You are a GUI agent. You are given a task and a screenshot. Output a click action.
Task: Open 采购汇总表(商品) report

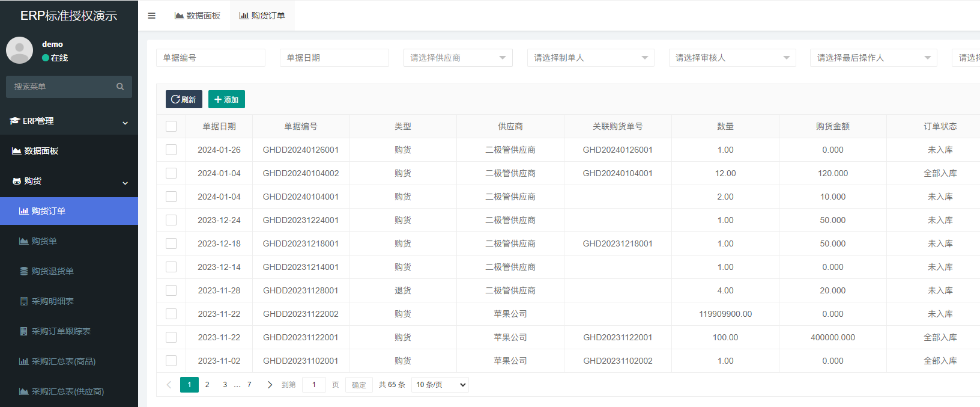[x=63, y=361]
